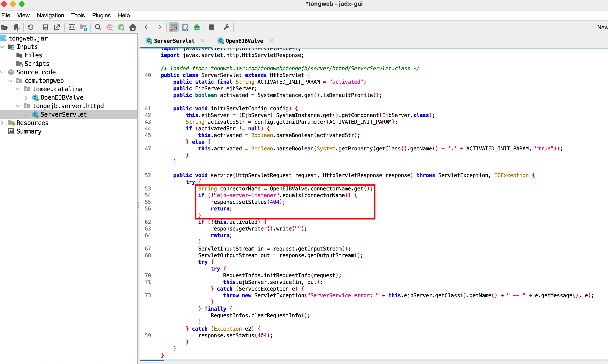Viewport: 608px width, 364px height.
Task: Open Summary in the tree
Action: click(x=29, y=131)
